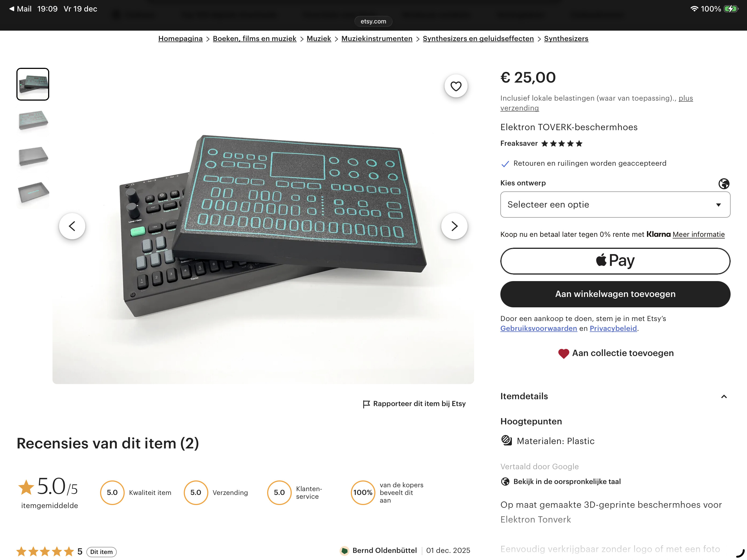Select the plain grey cover thumbnail
Viewport: 747px width, 560px height.
[33, 156]
